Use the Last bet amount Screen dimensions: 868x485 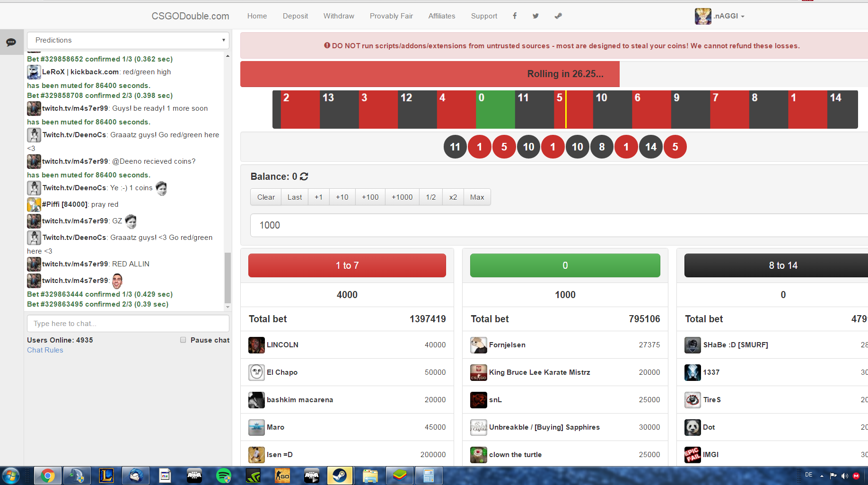click(295, 197)
